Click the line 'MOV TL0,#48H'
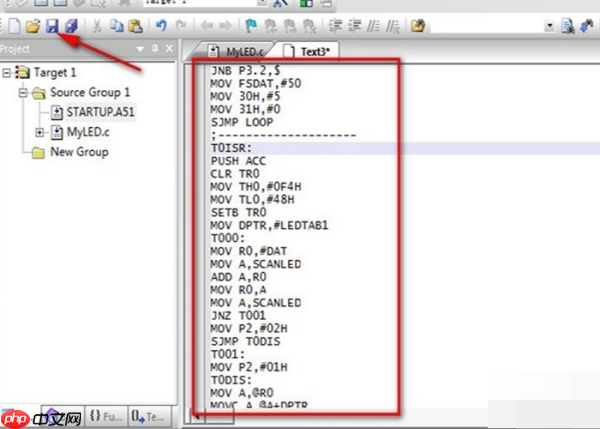The width and height of the screenshot is (600, 429). coord(253,199)
